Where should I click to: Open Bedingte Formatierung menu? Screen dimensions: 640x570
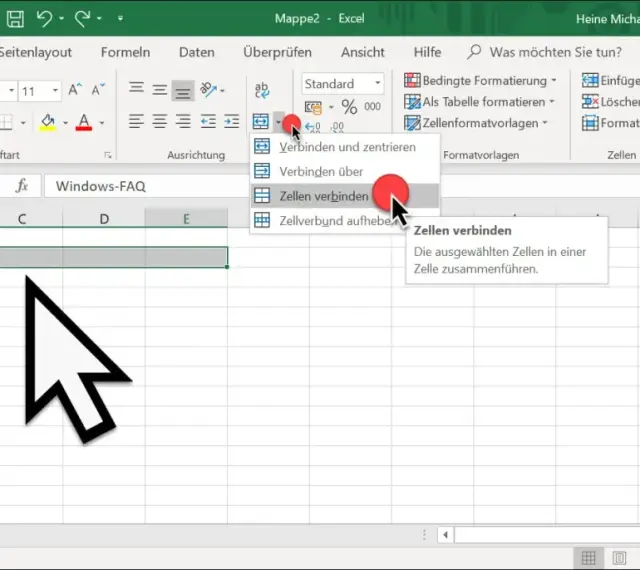point(480,80)
